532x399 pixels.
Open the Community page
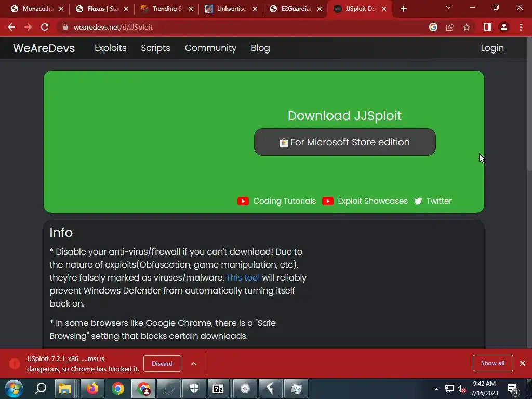click(210, 48)
